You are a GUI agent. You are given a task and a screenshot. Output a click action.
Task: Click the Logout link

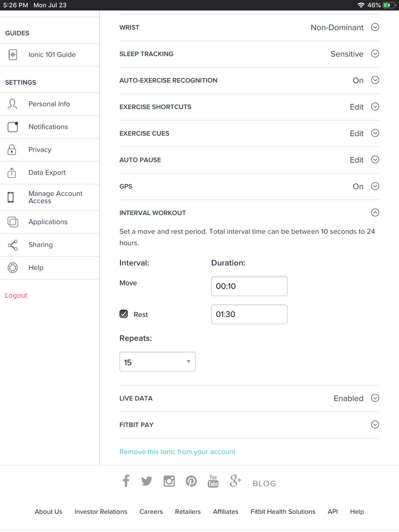16,296
